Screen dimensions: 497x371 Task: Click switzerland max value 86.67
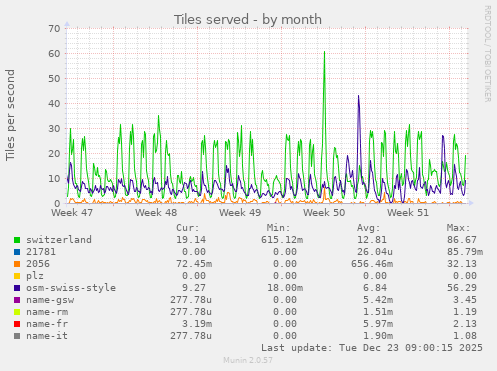click(x=462, y=240)
